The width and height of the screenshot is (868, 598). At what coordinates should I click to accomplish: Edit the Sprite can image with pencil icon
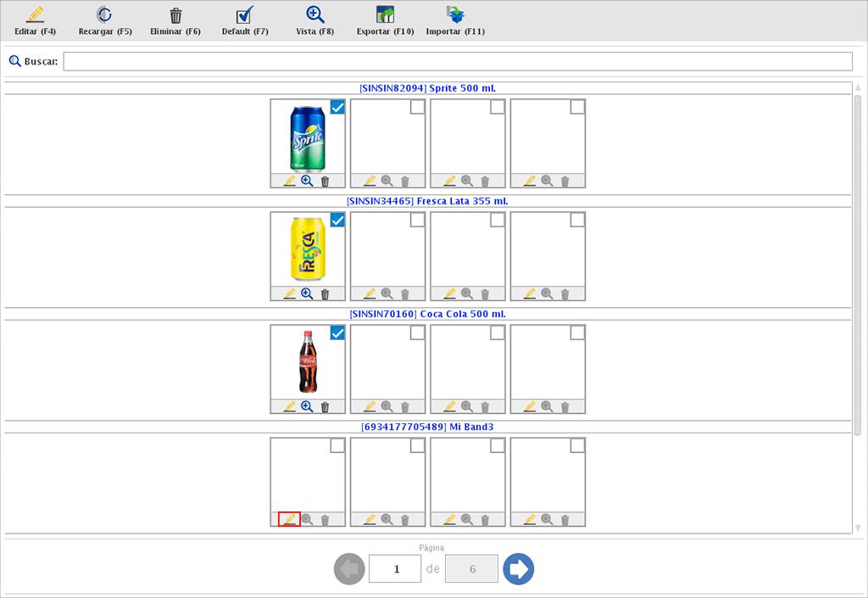(x=289, y=181)
